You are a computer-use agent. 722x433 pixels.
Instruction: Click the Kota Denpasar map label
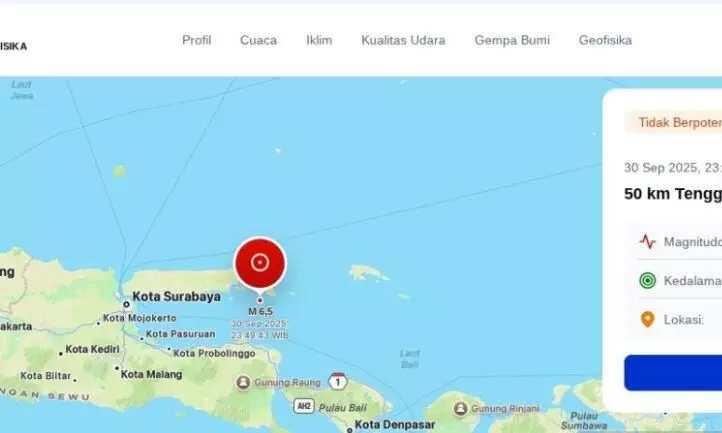(395, 424)
